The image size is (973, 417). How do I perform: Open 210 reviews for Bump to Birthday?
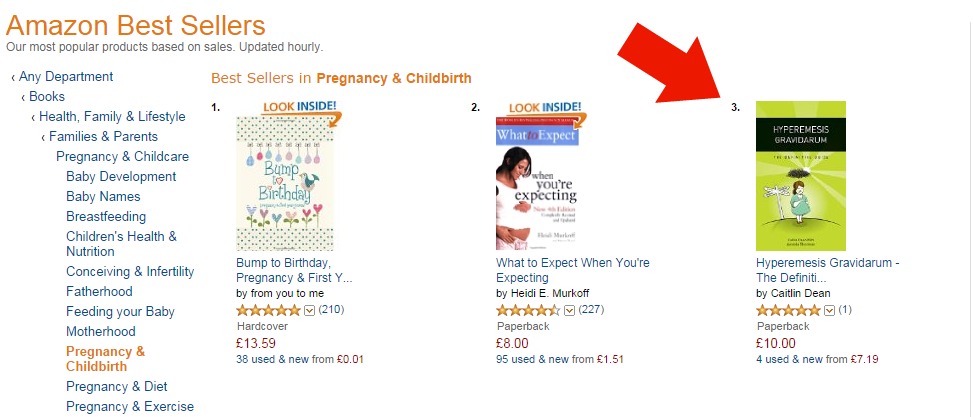(x=331, y=310)
